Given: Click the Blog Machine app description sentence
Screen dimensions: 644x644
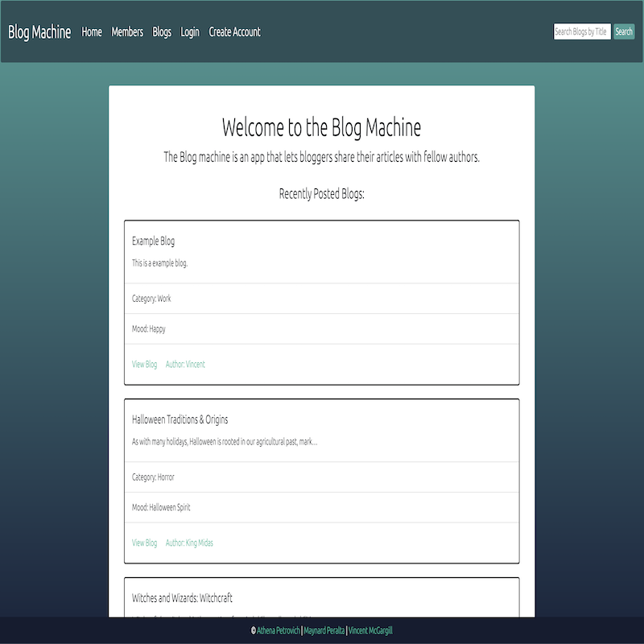Looking at the screenshot, I should pyautogui.click(x=321, y=157).
